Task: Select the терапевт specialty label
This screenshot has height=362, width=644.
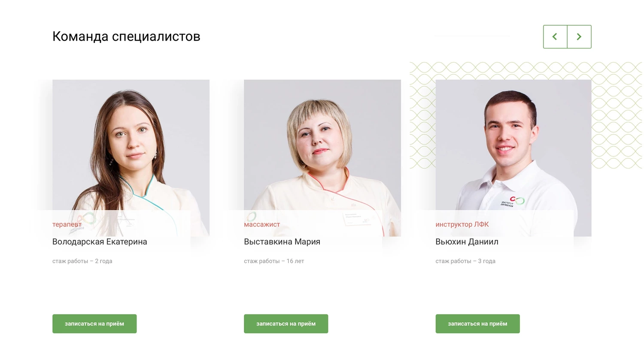Action: point(67,224)
